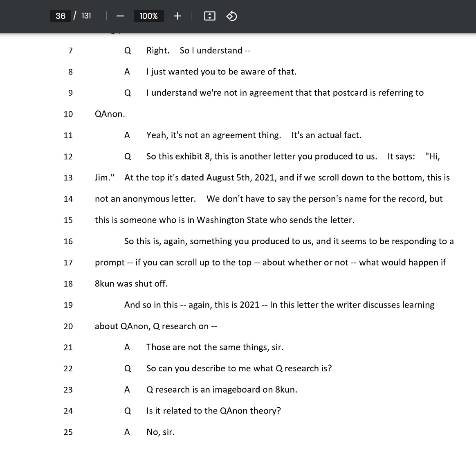This screenshot has width=476, height=474.
Task: Click "not an anonymous letter." text
Action: [x=146, y=199]
